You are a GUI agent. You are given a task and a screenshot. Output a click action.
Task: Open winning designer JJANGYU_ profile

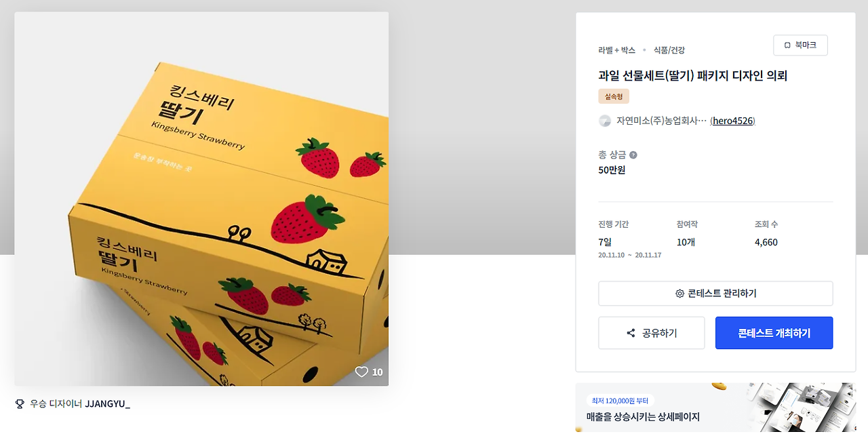pos(107,403)
